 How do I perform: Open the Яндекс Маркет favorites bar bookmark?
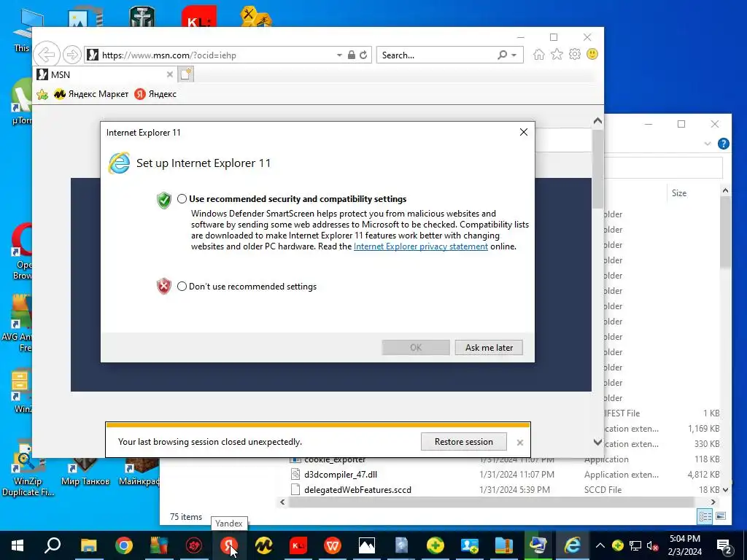coord(91,94)
